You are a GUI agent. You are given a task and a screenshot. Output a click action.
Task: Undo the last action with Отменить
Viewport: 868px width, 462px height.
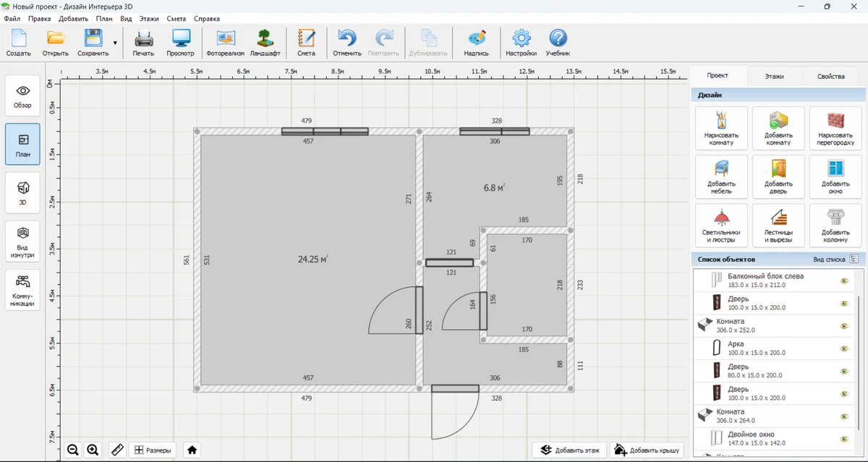(x=347, y=43)
